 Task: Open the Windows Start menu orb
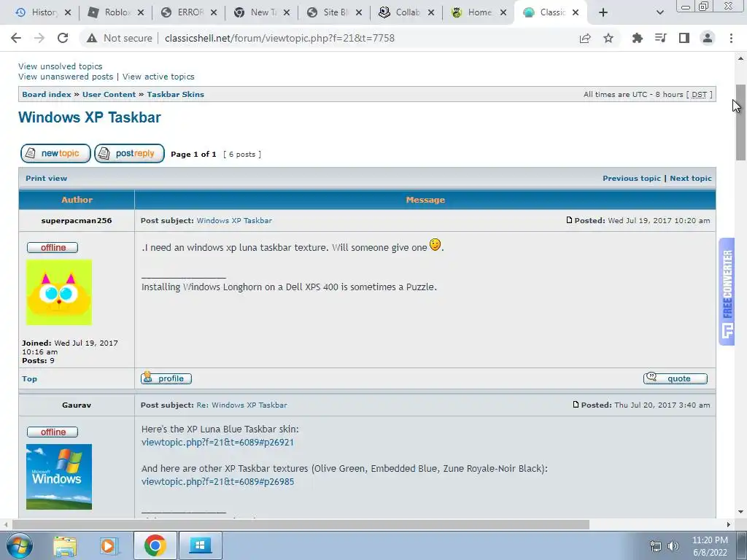[x=19, y=545]
